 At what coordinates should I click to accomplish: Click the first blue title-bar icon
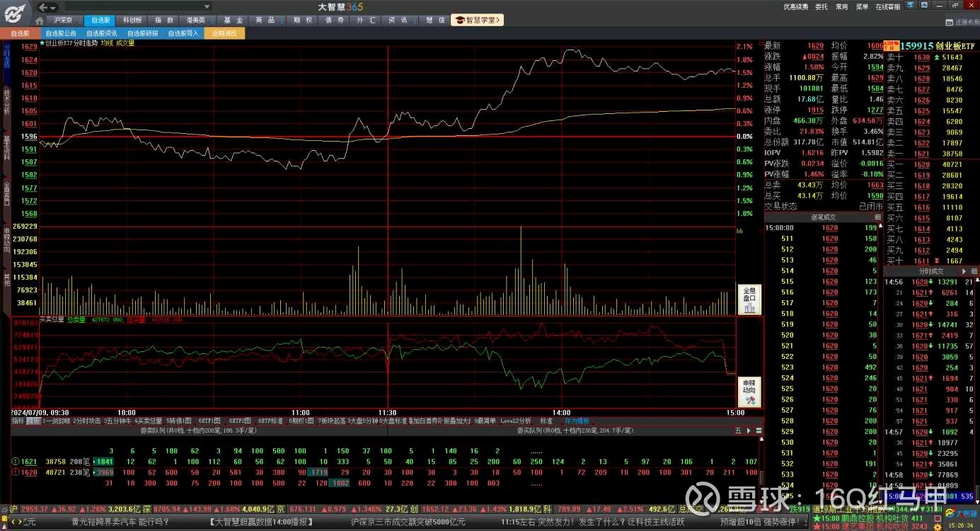pyautogui.click(x=910, y=6)
